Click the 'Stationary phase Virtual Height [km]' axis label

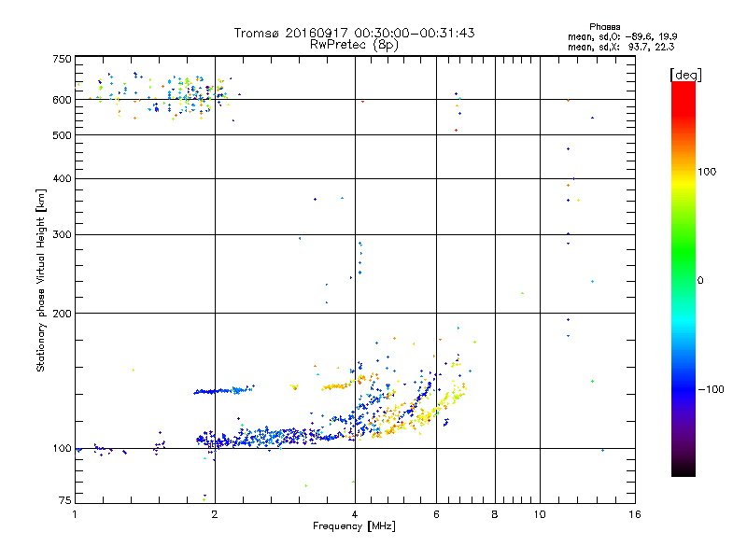coord(40,280)
